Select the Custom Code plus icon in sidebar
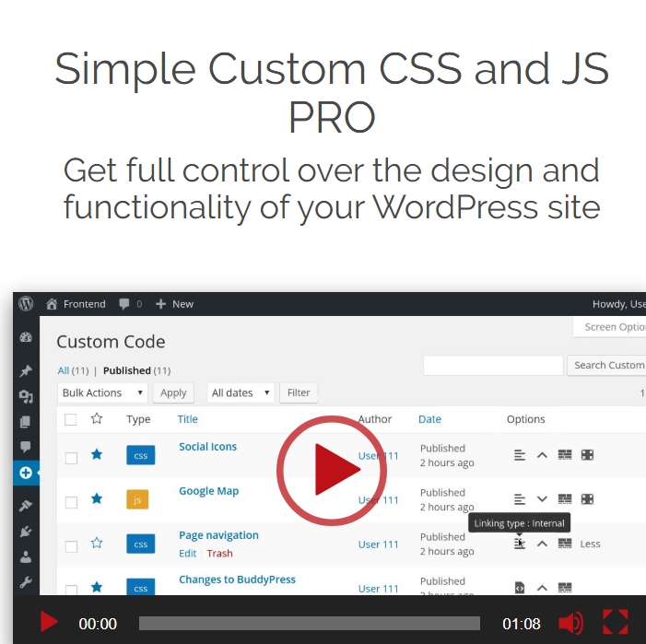646x644 pixels. (x=26, y=473)
